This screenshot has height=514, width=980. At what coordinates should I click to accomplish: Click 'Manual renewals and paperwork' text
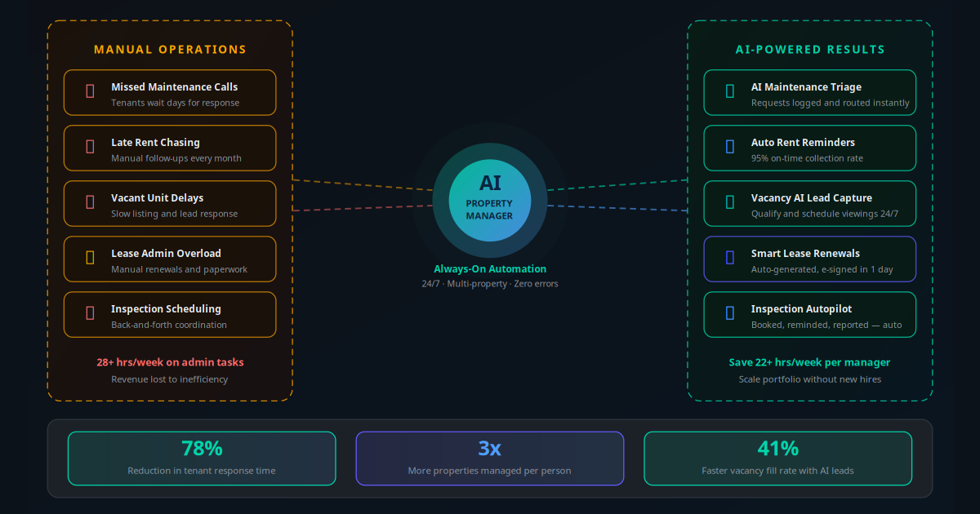coord(179,269)
